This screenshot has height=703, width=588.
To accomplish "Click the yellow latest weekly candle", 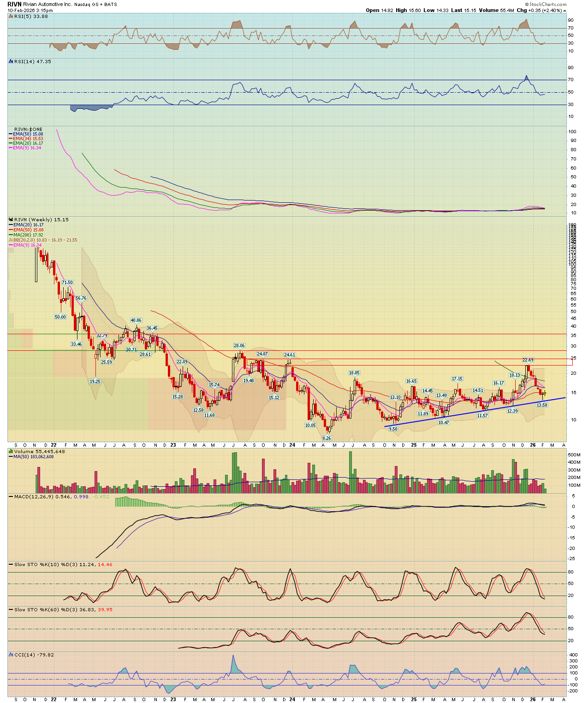I will coord(545,393).
